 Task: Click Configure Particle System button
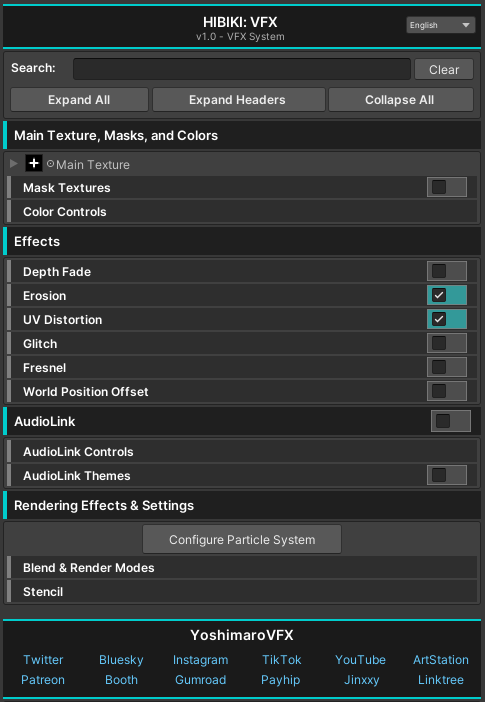point(242,539)
